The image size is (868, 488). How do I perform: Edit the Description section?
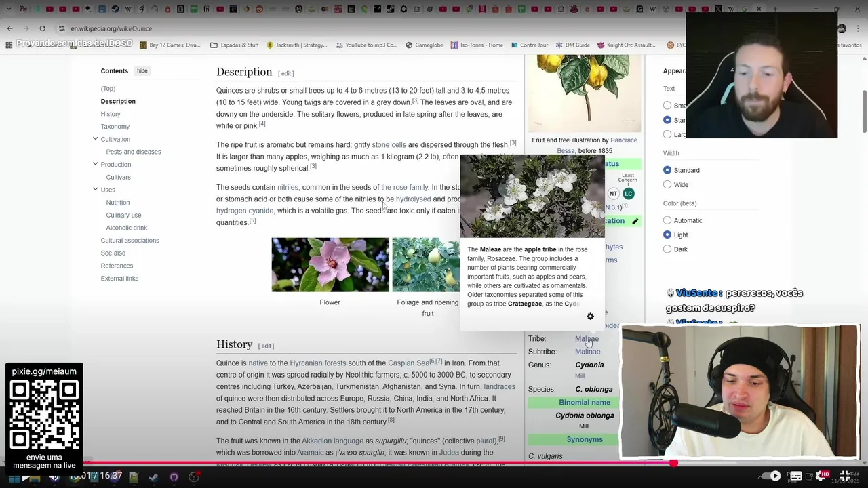[x=286, y=73]
